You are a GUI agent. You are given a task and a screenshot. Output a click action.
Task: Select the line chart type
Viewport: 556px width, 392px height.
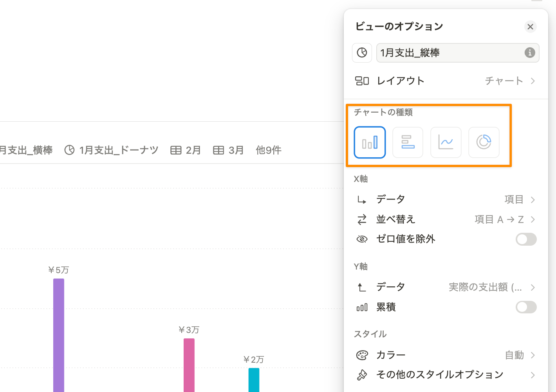point(446,142)
